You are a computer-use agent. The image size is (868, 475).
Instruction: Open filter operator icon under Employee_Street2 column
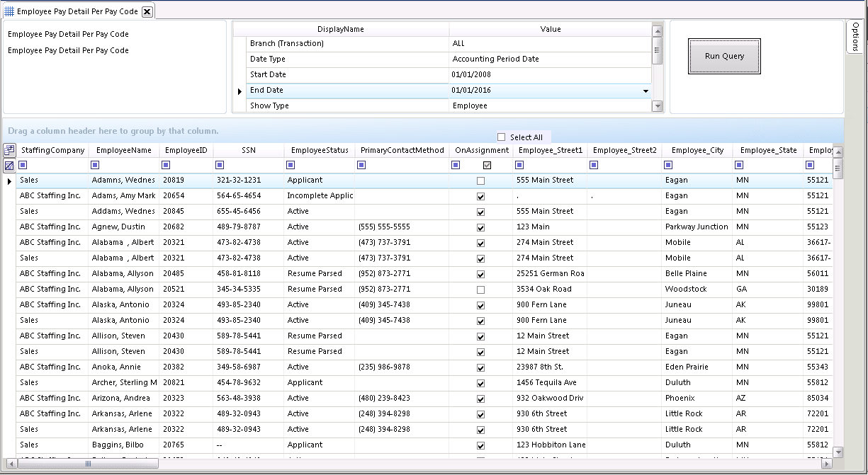coord(594,166)
